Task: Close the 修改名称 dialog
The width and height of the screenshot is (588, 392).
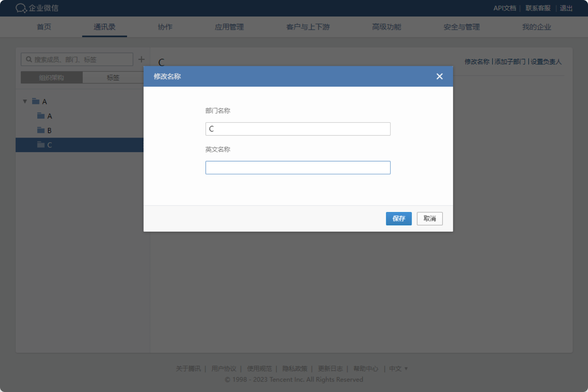Action: (439, 76)
